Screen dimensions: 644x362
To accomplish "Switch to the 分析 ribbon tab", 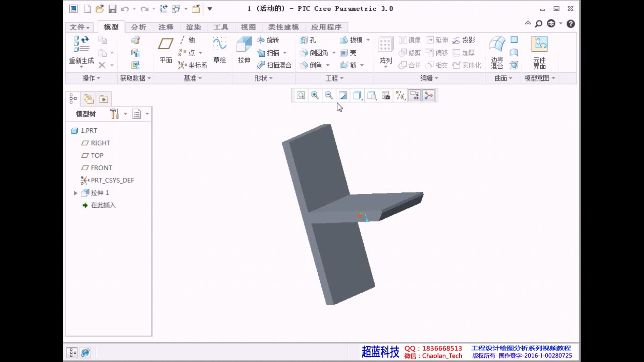I will point(139,27).
